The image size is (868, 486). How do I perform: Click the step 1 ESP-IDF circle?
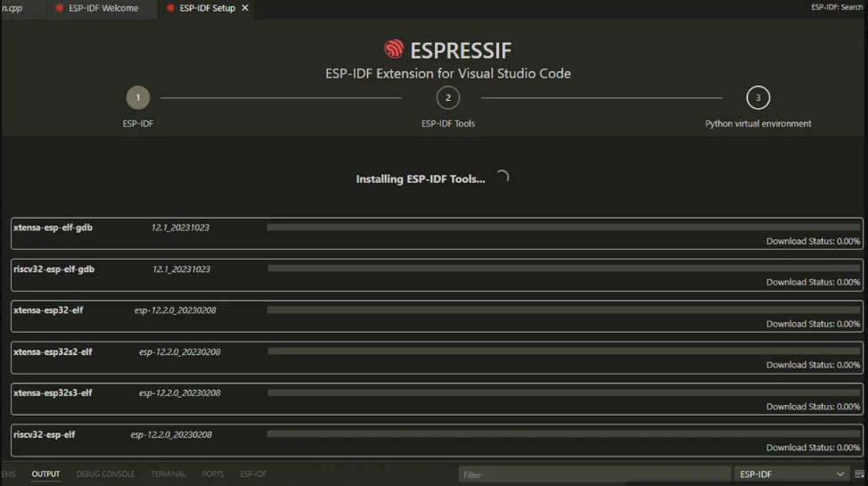click(138, 98)
